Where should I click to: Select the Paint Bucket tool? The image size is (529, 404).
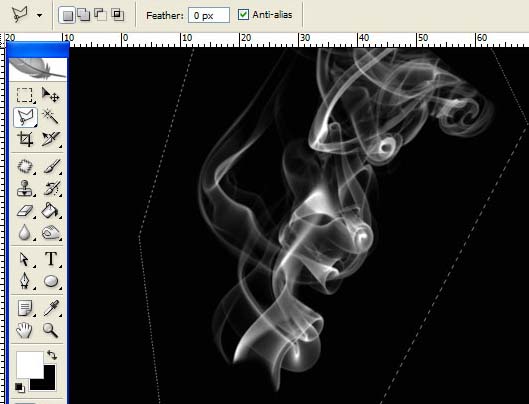click(51, 211)
